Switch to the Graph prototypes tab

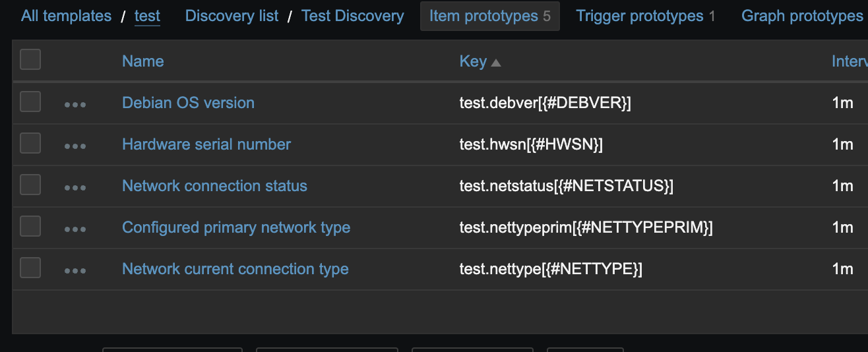(801, 16)
